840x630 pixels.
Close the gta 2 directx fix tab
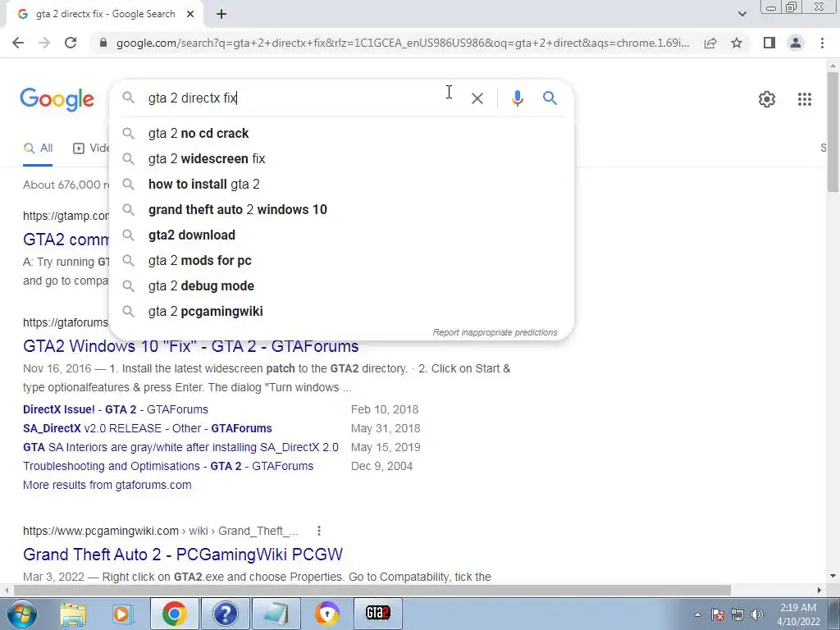pos(190,15)
